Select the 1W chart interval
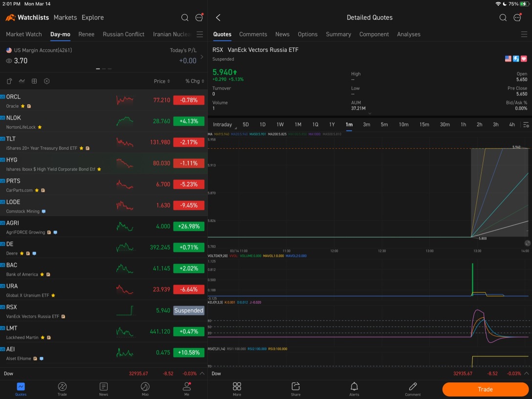The image size is (532, 399). click(x=280, y=125)
